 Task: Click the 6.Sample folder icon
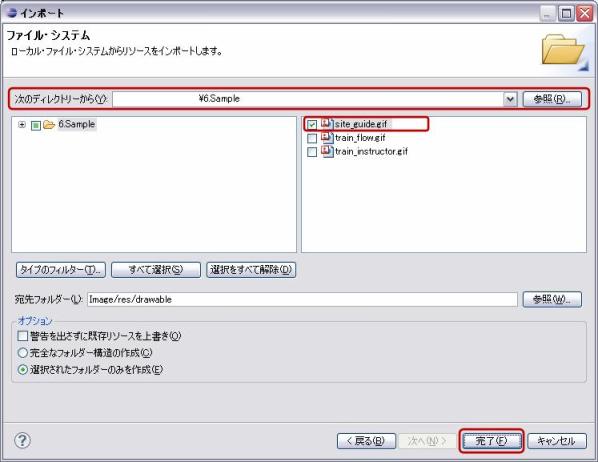(49, 125)
